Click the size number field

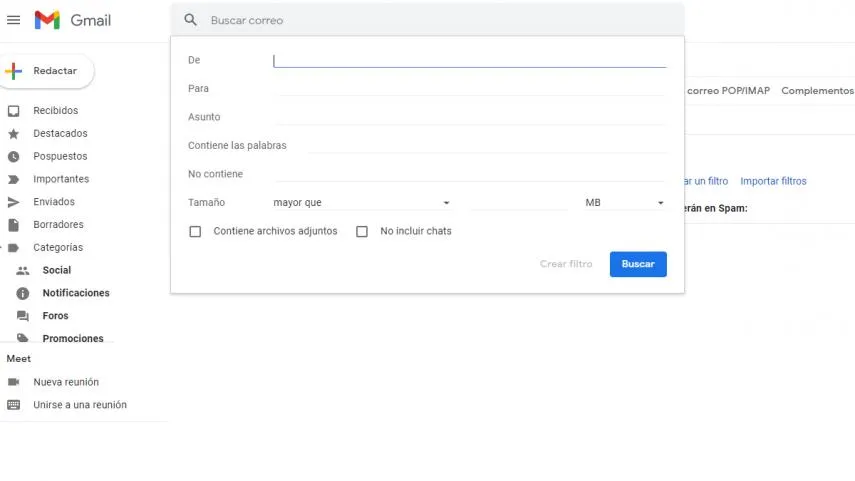pyautogui.click(x=519, y=203)
